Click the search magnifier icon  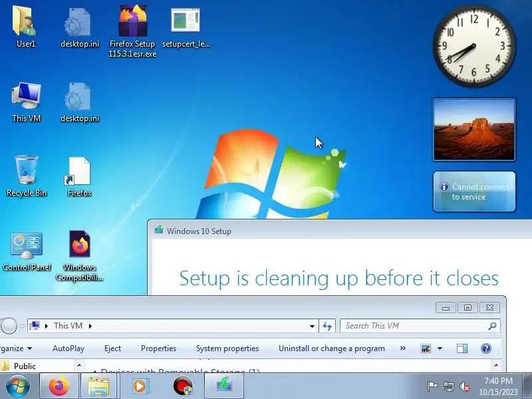[x=492, y=326]
